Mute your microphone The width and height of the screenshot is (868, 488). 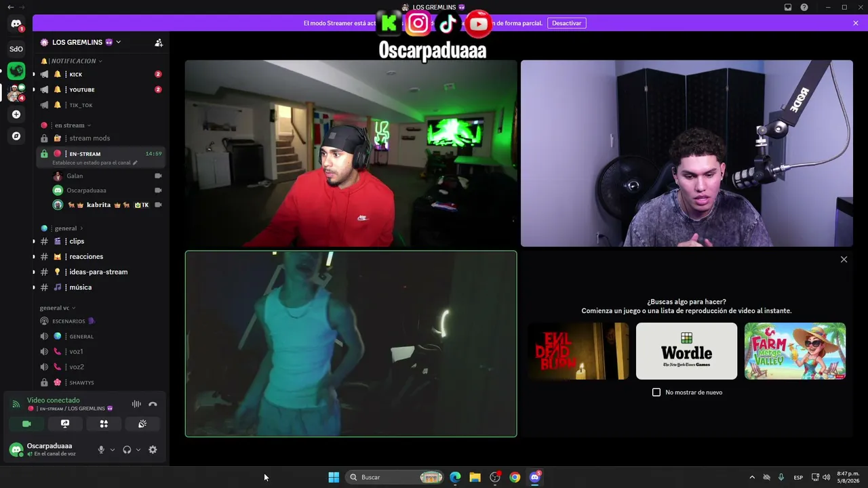click(101, 449)
